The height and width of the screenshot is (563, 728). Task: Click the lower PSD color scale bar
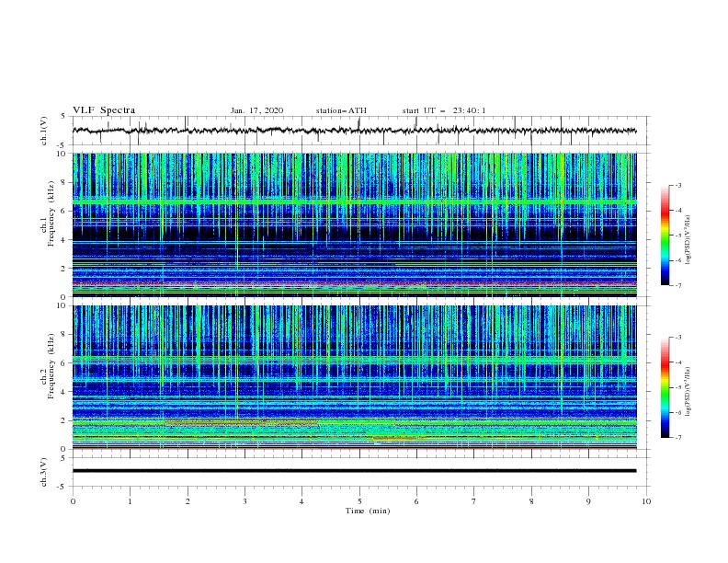pos(665,387)
